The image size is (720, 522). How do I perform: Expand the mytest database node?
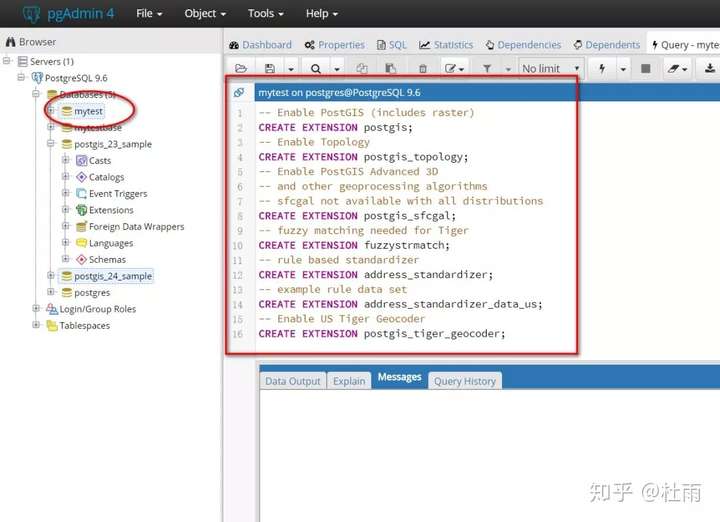click(51, 111)
